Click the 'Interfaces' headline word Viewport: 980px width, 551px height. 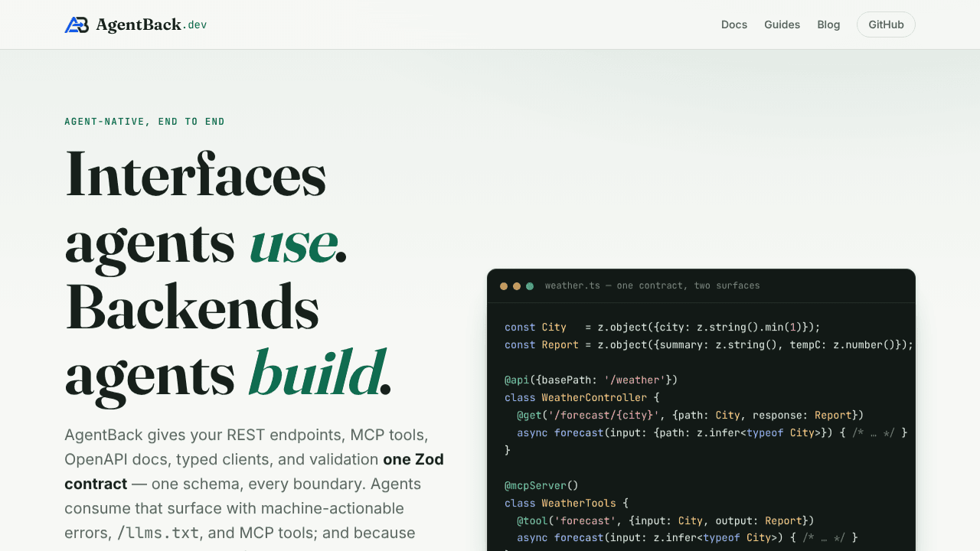pos(196,174)
